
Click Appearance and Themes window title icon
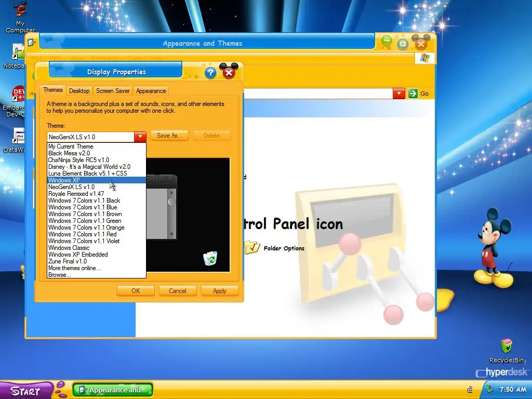click(x=32, y=43)
